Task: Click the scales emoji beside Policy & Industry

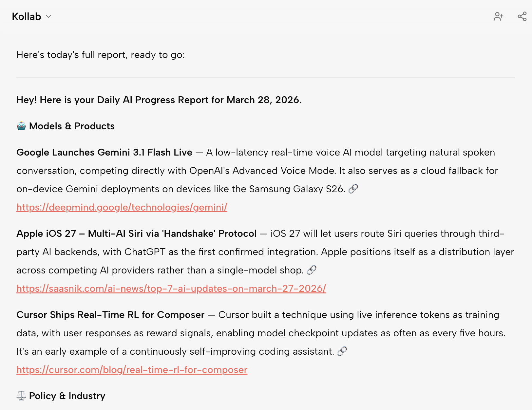Action: click(21, 396)
